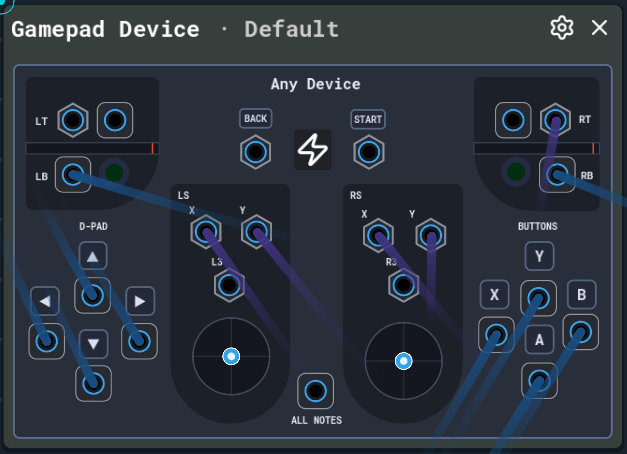Select the Y button output jack
Viewport: 627px width, 454px height.
pyautogui.click(x=538, y=298)
